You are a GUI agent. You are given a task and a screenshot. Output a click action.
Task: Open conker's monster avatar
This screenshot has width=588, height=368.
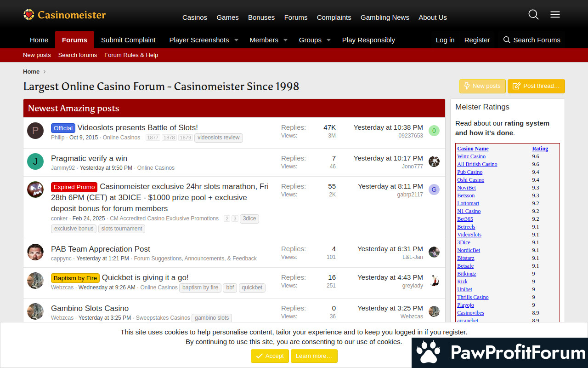point(35,190)
